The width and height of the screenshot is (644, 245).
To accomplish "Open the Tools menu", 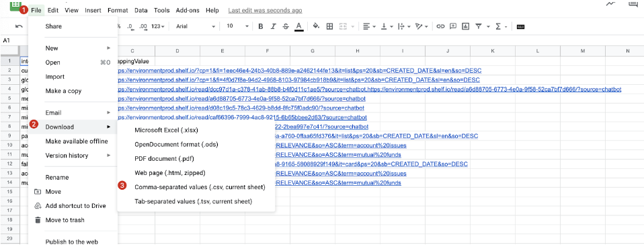I will (x=162, y=10).
